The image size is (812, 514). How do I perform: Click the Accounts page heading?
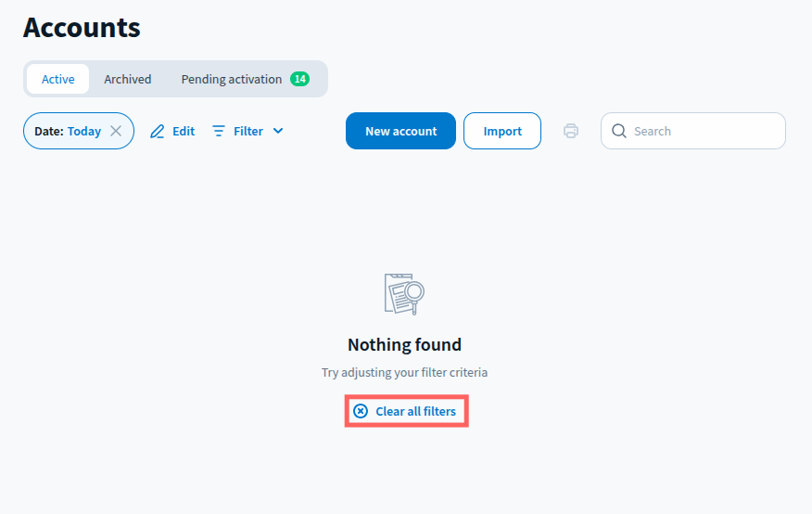tap(82, 28)
